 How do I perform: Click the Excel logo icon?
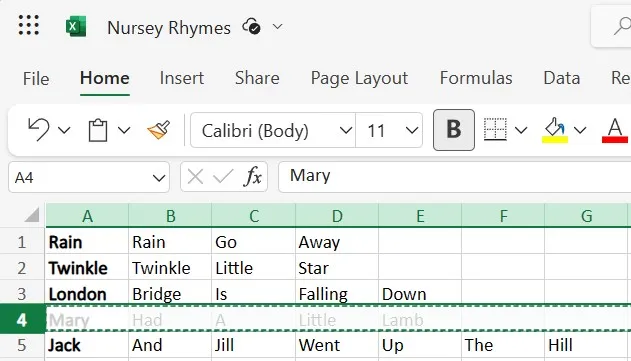click(x=76, y=27)
